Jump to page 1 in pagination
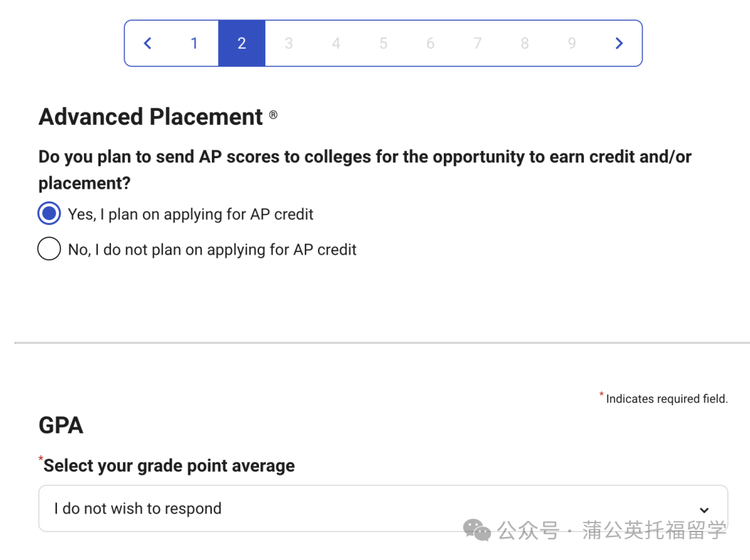Image resolution: width=750 pixels, height=560 pixels. (194, 44)
